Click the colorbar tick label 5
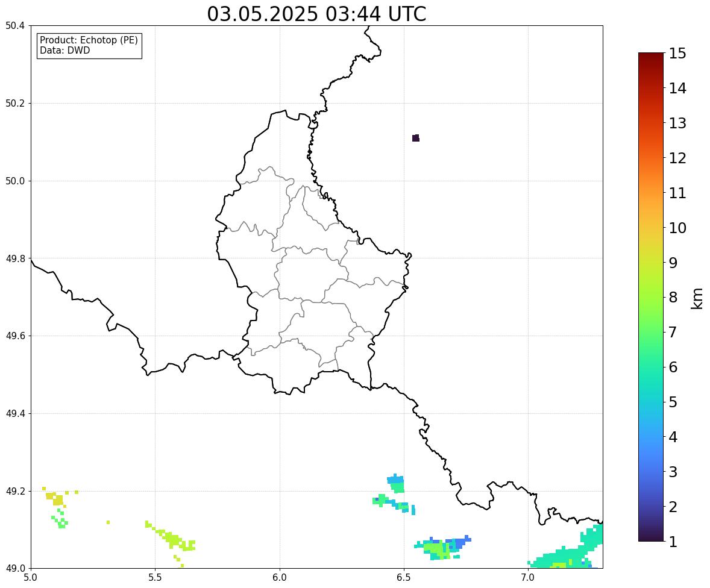The width and height of the screenshot is (710, 588). click(x=673, y=402)
